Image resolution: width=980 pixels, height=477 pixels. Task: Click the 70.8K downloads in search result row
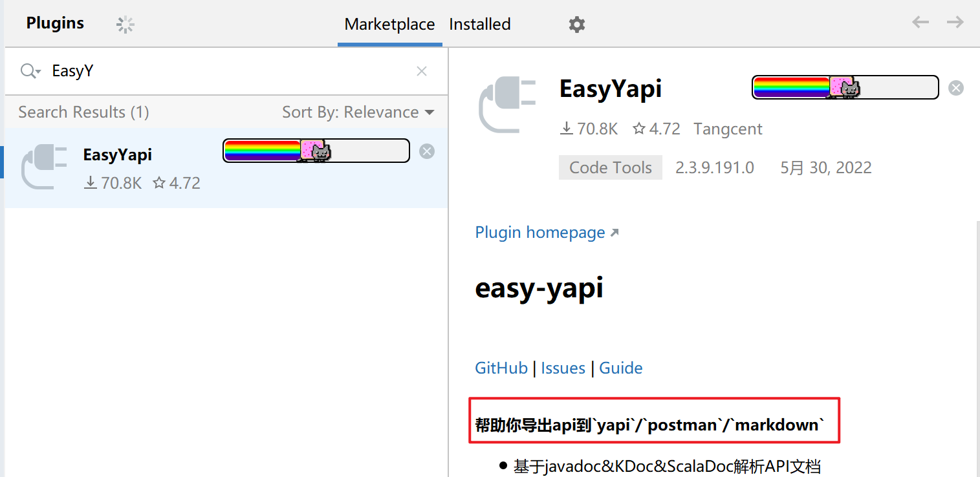[x=113, y=184]
